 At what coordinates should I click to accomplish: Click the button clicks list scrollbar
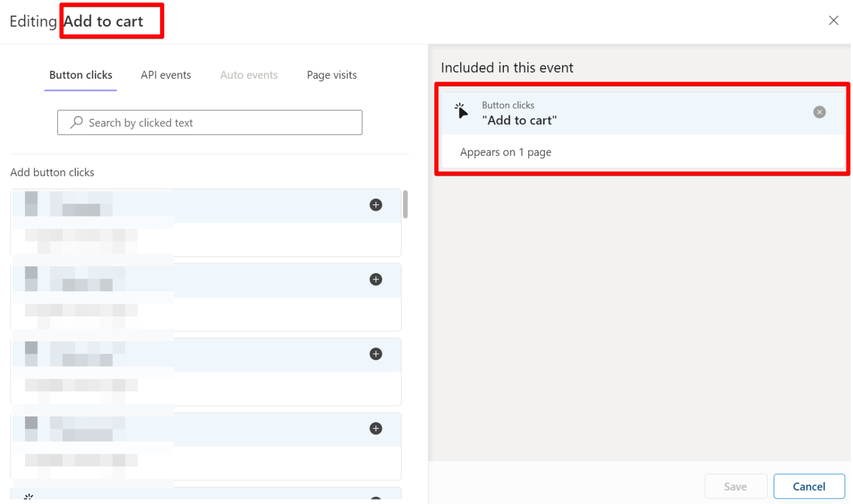click(405, 204)
